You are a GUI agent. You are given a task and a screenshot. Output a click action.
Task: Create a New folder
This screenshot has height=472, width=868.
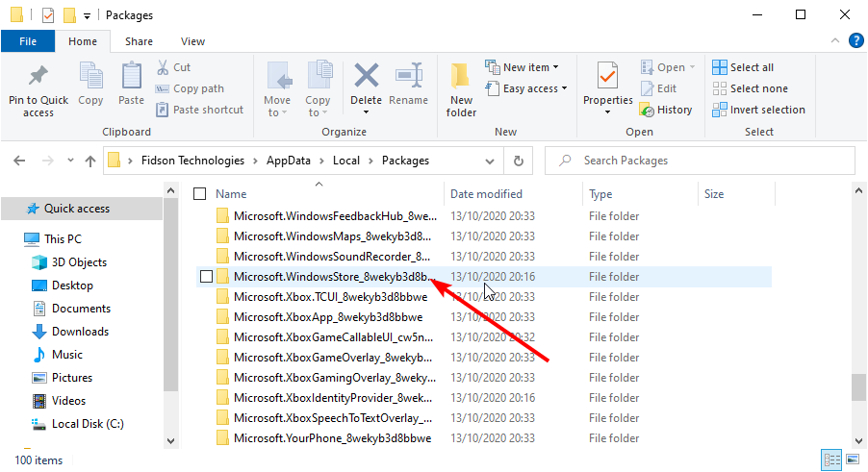pos(461,89)
